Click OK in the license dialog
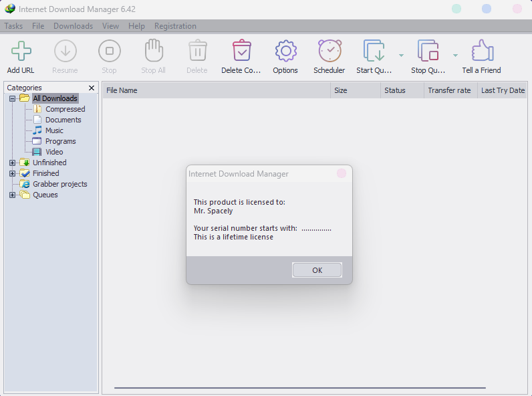532x396 pixels. 317,270
